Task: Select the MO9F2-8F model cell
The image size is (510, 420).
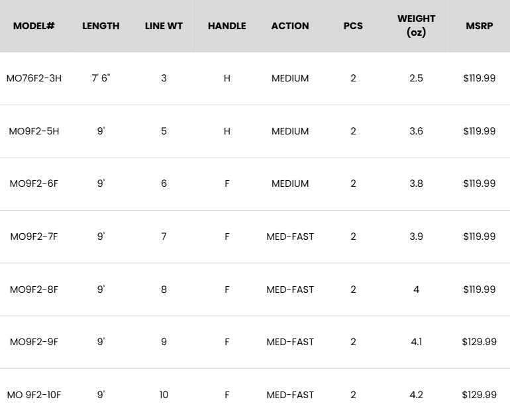Action: click(x=34, y=289)
